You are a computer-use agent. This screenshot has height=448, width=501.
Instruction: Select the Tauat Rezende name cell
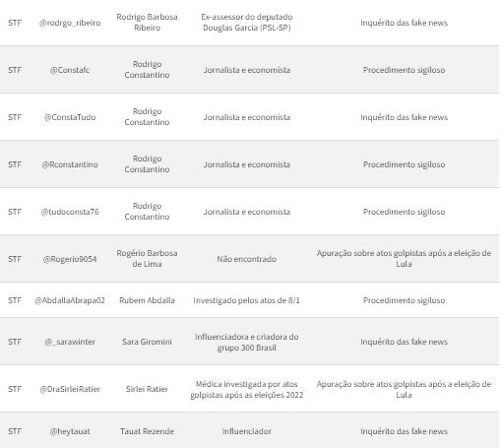click(x=147, y=431)
